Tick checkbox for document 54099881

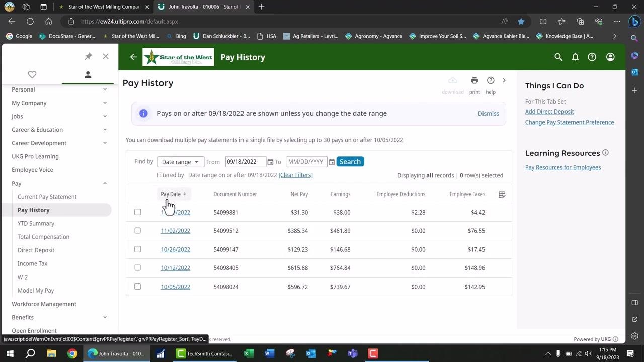point(137,212)
